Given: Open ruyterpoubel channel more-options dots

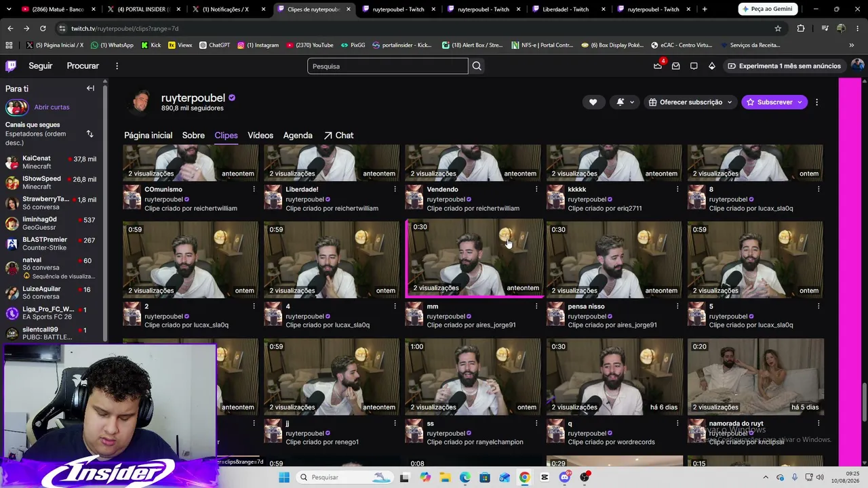Looking at the screenshot, I should click(x=816, y=102).
